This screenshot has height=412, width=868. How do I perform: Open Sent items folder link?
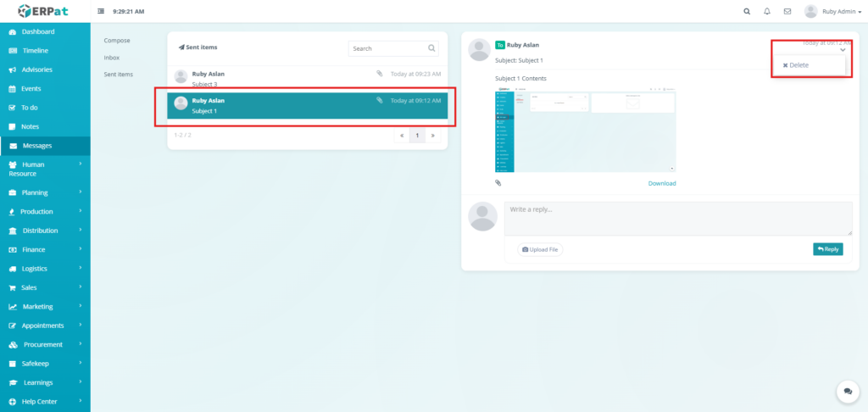(x=119, y=75)
